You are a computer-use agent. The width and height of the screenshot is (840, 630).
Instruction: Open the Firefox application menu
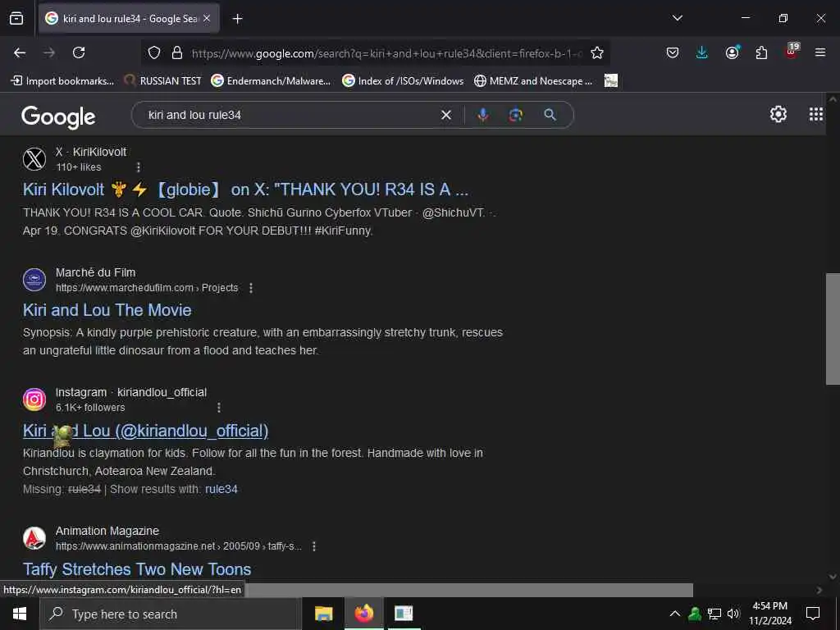pos(820,52)
